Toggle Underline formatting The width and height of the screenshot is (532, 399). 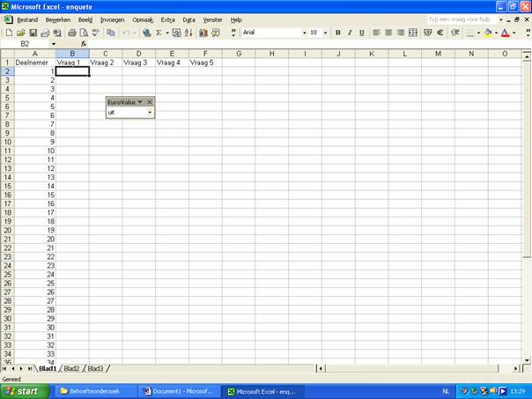(362, 33)
